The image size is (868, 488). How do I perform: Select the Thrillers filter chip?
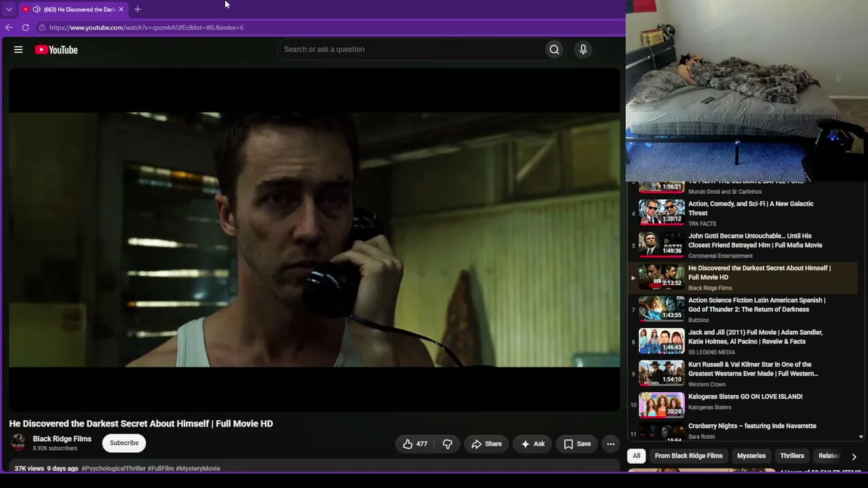click(x=792, y=456)
